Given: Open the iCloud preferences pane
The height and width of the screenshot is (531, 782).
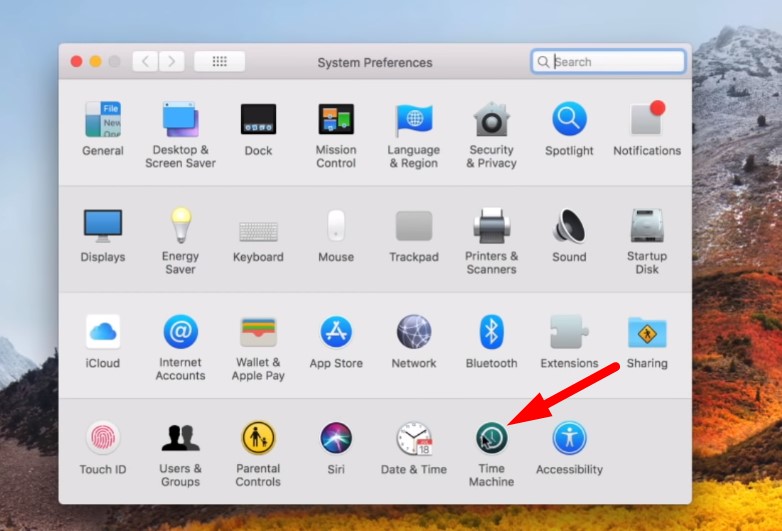Looking at the screenshot, I should point(103,332).
